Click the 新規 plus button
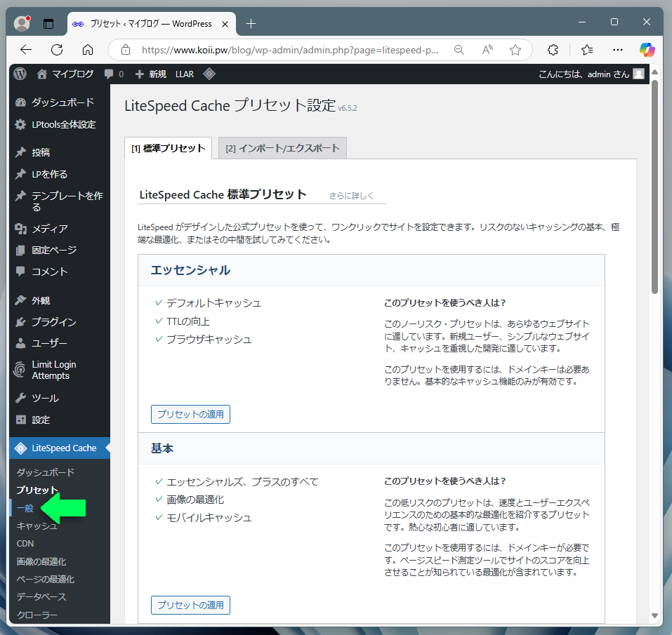The image size is (672, 635). (151, 74)
